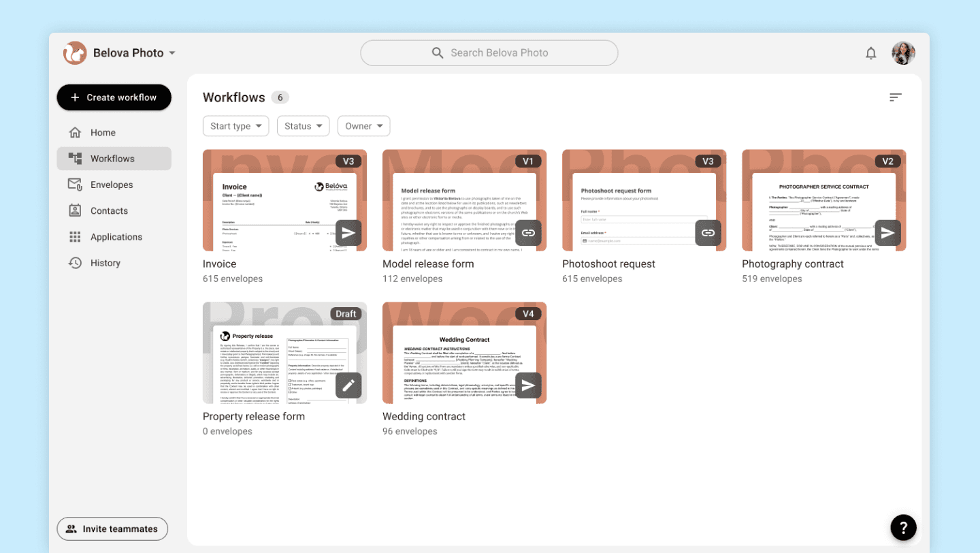
Task: Open the Start type filter dropdown
Action: click(236, 126)
